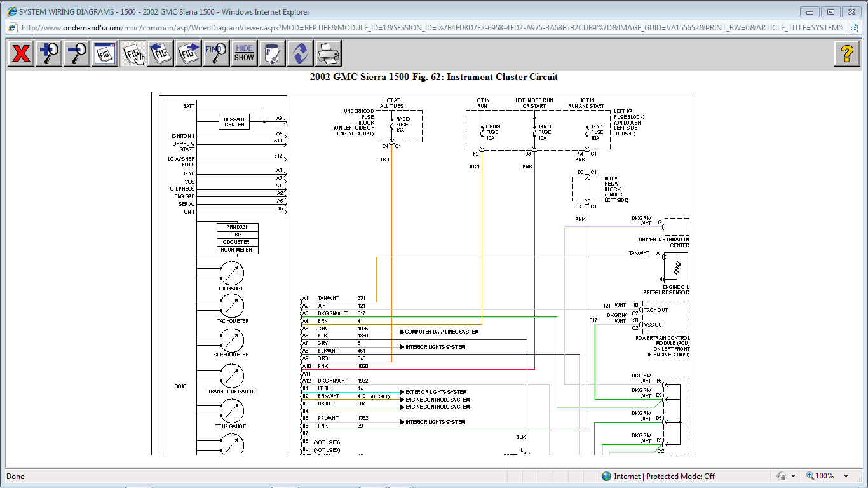Toggle the HIDE/SHOW button

point(244,53)
